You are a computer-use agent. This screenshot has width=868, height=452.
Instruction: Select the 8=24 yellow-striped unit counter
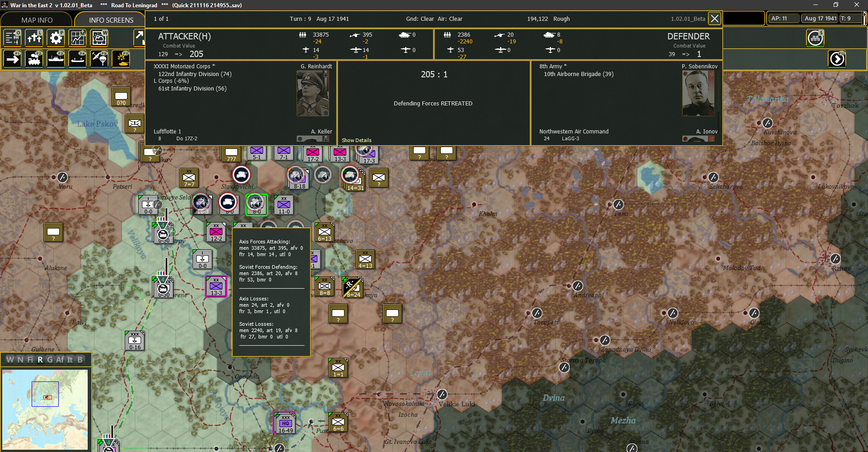pos(353,288)
